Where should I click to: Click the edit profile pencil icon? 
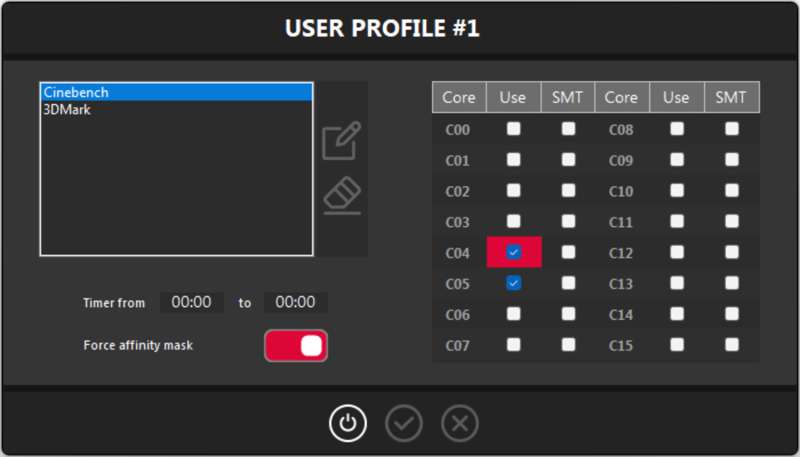341,141
